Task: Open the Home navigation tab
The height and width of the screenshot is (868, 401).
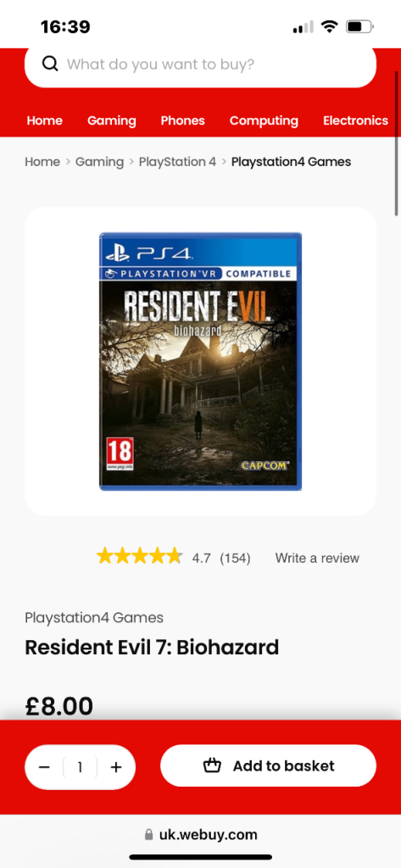Action: click(45, 120)
